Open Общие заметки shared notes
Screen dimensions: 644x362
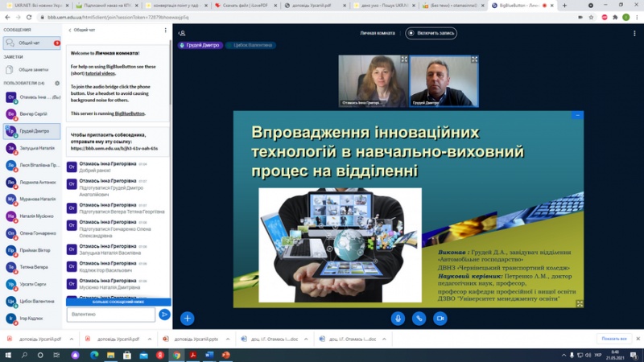[x=31, y=70]
